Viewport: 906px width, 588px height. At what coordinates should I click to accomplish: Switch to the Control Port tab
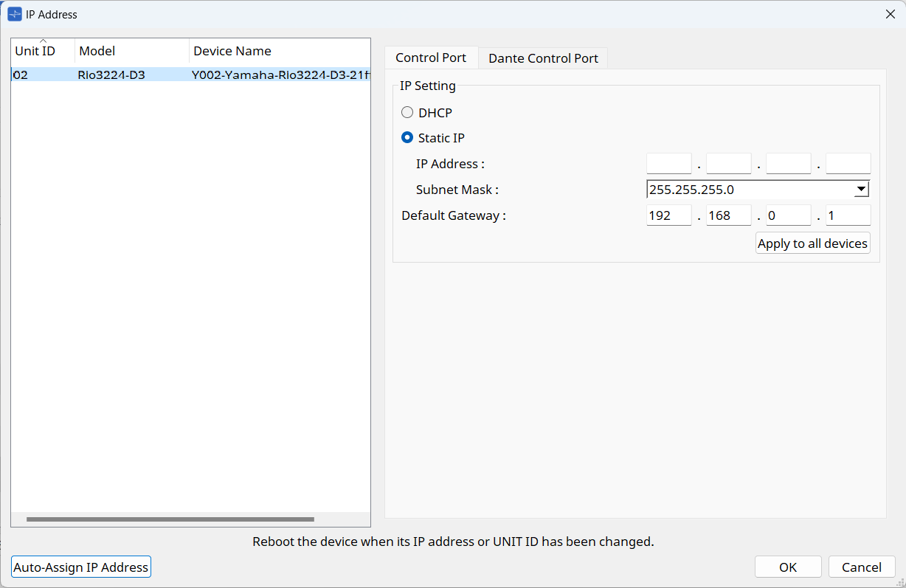tap(431, 58)
